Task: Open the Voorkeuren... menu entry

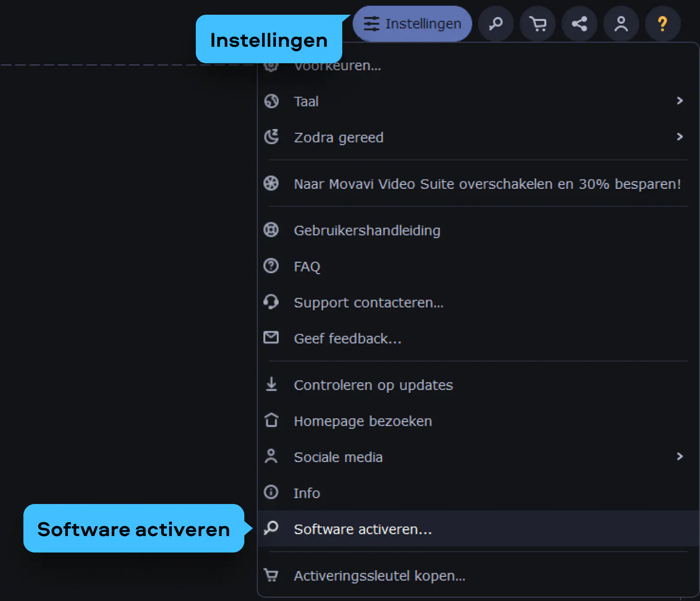Action: tap(478, 66)
